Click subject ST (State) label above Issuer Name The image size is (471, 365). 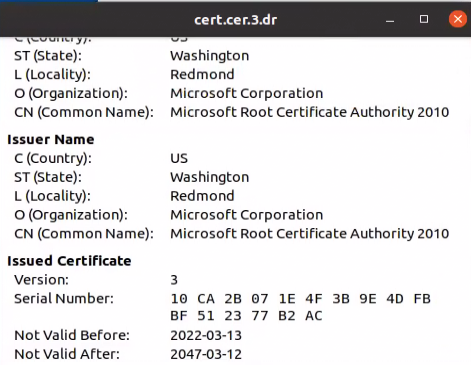click(48, 56)
